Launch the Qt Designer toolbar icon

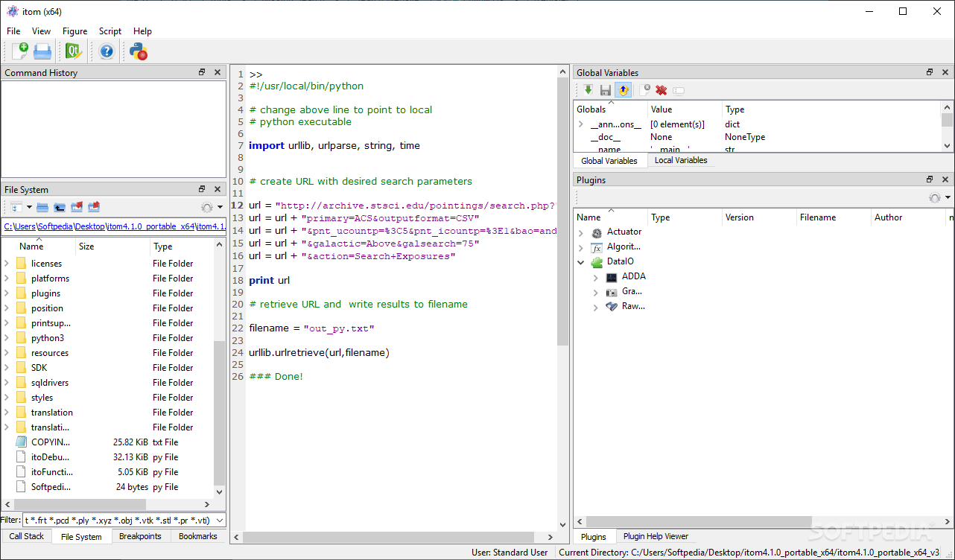[74, 51]
